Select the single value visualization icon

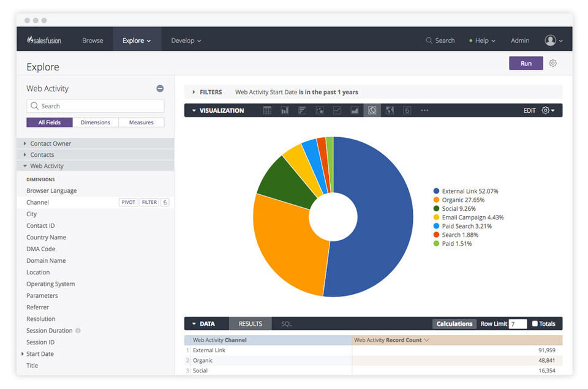click(407, 110)
